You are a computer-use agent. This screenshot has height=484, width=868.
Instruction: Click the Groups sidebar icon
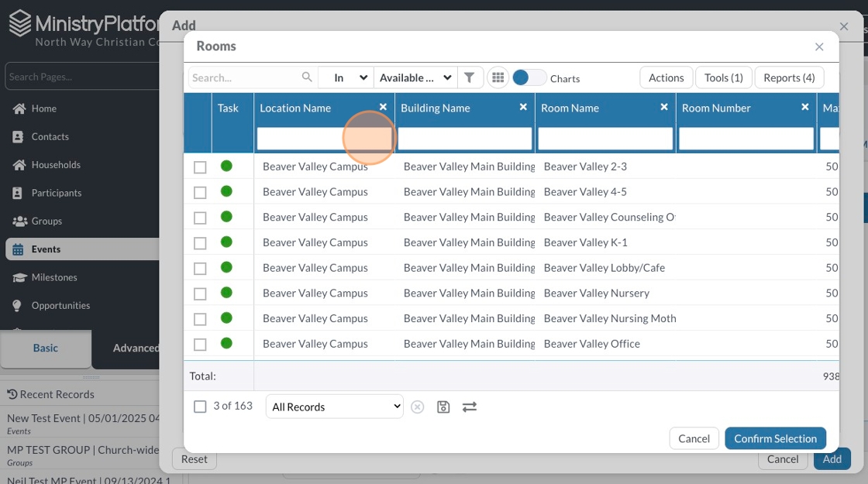click(x=20, y=221)
